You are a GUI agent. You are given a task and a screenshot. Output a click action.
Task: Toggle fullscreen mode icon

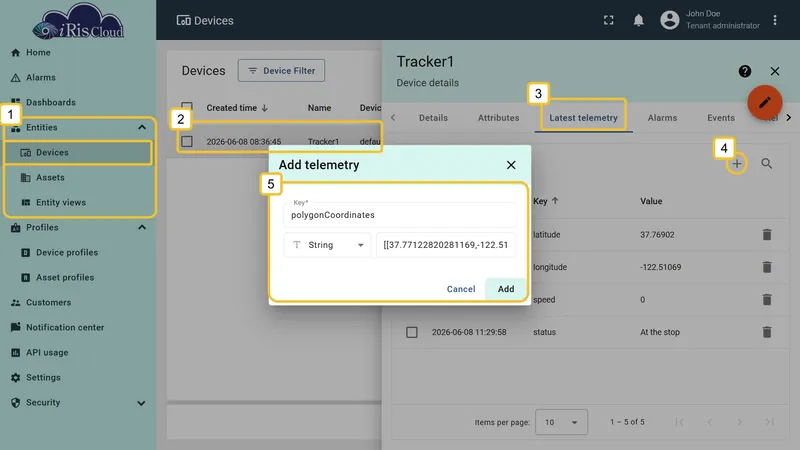609,20
